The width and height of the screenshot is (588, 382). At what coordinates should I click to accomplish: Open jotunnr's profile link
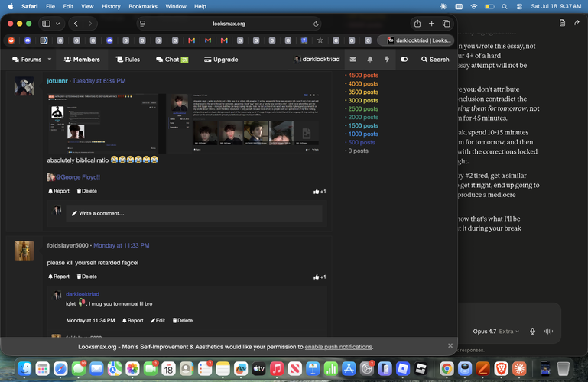pyautogui.click(x=57, y=81)
